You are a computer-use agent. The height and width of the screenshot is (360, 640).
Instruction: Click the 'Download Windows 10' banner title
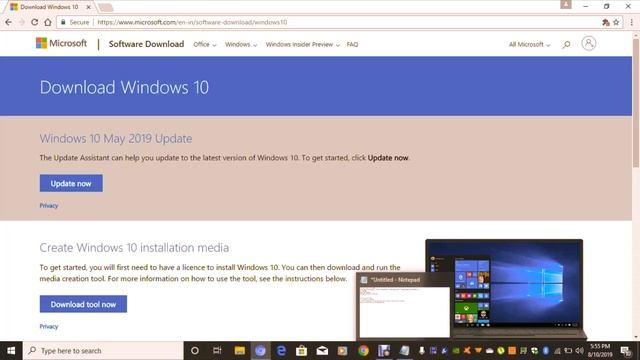[124, 87]
